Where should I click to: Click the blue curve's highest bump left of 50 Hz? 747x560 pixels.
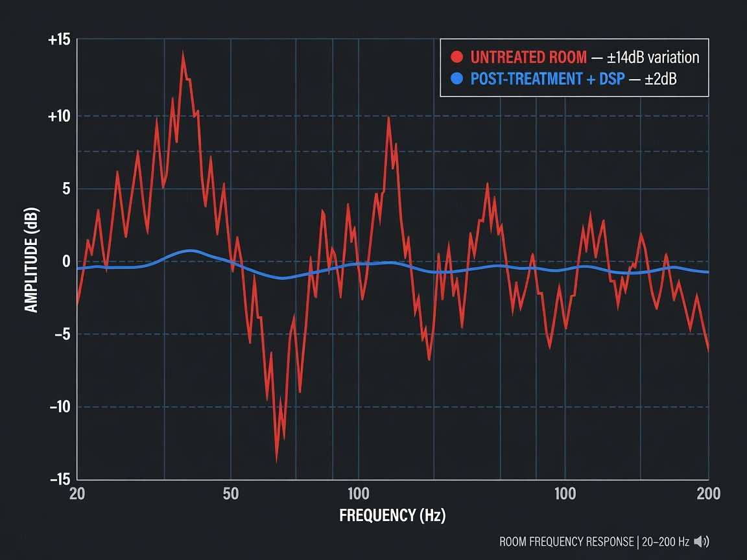(190, 250)
